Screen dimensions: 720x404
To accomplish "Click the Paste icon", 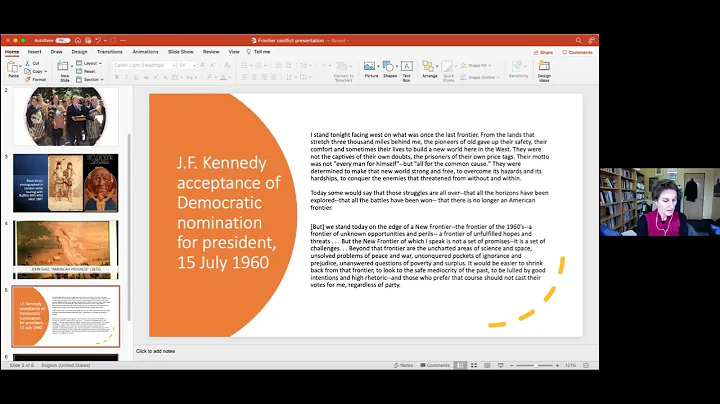I will [x=13, y=68].
